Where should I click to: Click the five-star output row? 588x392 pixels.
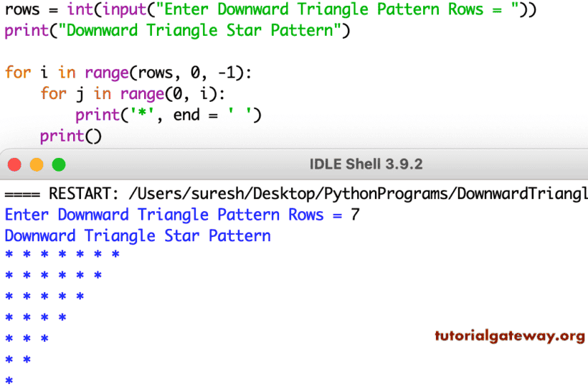(x=44, y=297)
